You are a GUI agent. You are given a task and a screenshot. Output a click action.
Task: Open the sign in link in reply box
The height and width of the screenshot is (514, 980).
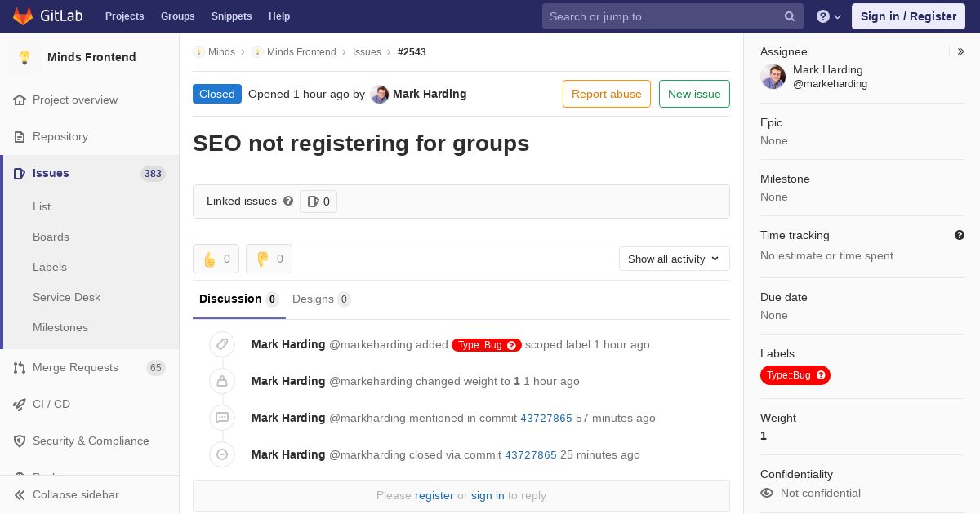click(x=488, y=495)
